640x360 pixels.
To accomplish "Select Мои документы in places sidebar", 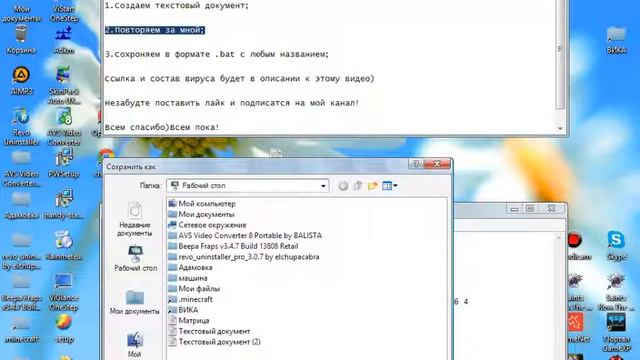I will 135,302.
